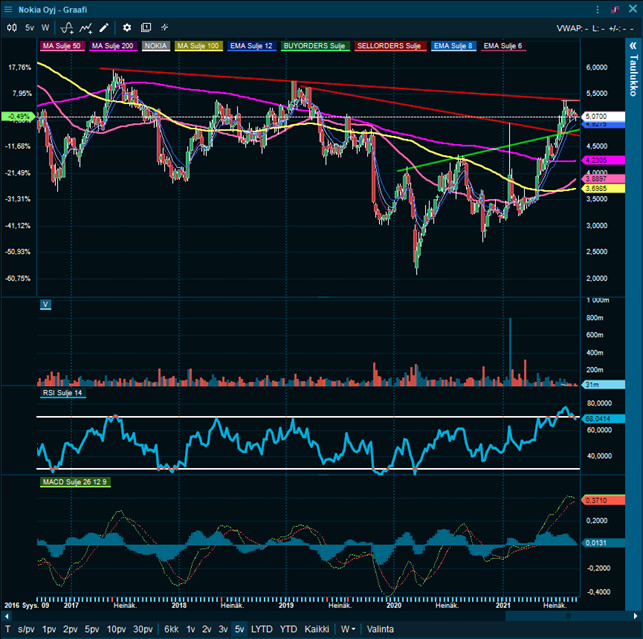The width and height of the screenshot is (643, 639).
Task: Click the left scroll arrow of timeline
Action: 7,616
